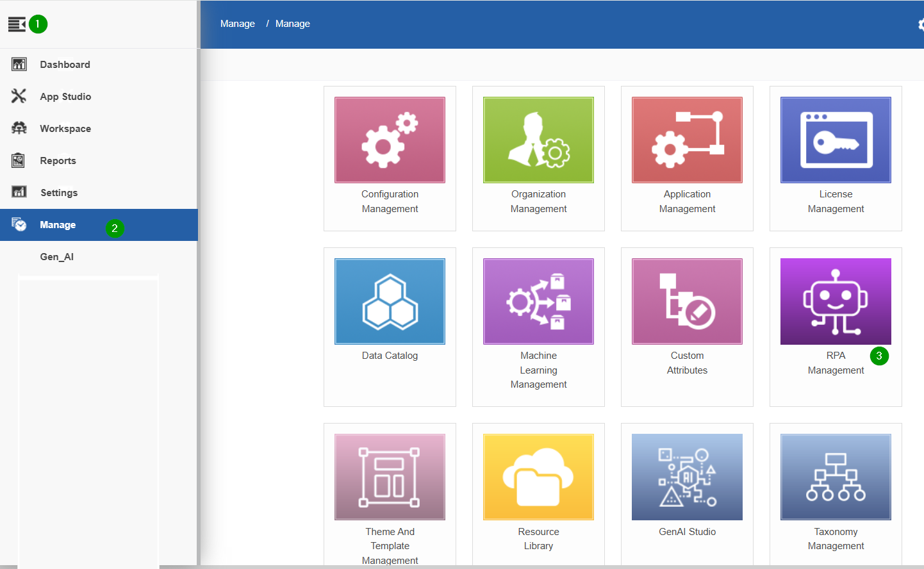Open the GenAI Studio tile icon

click(687, 477)
